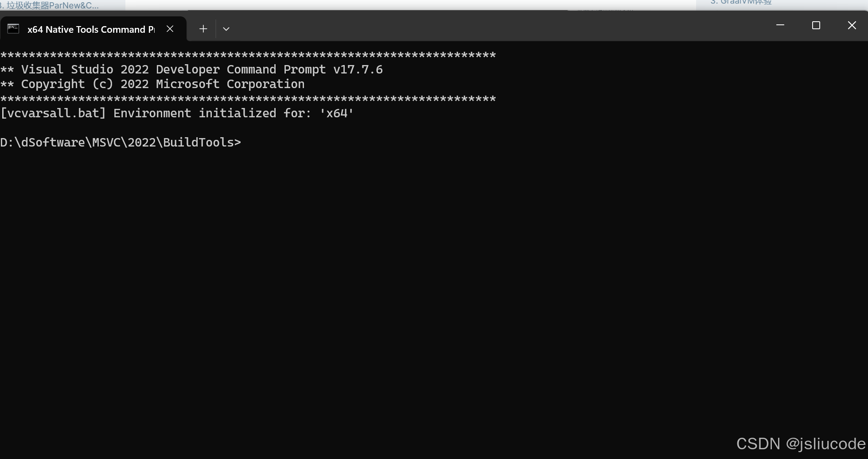Minimize the terminal window
The height and width of the screenshot is (459, 868).
pos(780,25)
